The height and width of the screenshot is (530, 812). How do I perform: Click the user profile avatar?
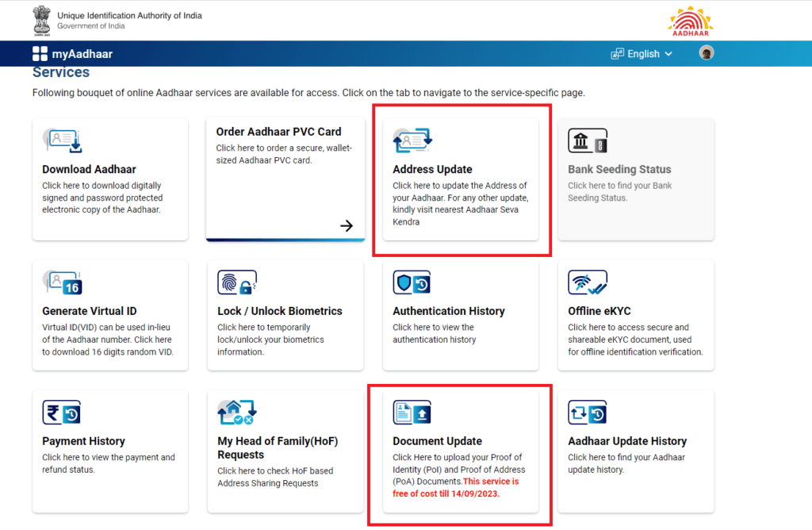pos(707,53)
